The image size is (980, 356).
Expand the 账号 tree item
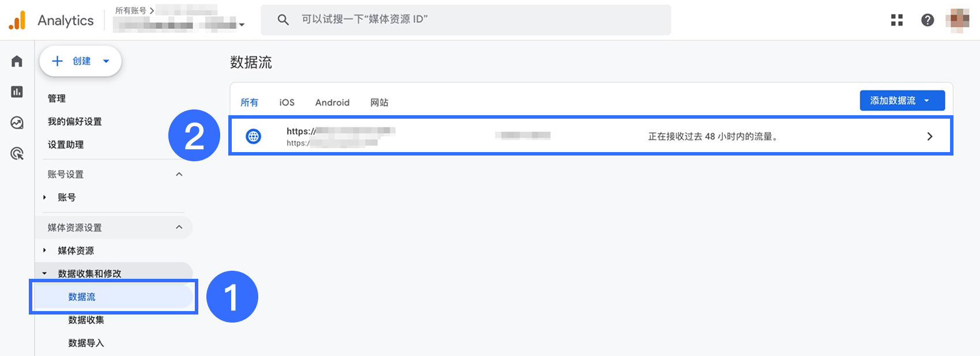click(44, 198)
